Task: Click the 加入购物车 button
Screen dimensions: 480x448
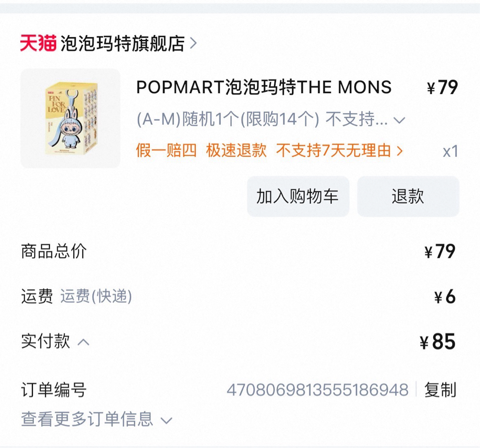Action: 298,196
